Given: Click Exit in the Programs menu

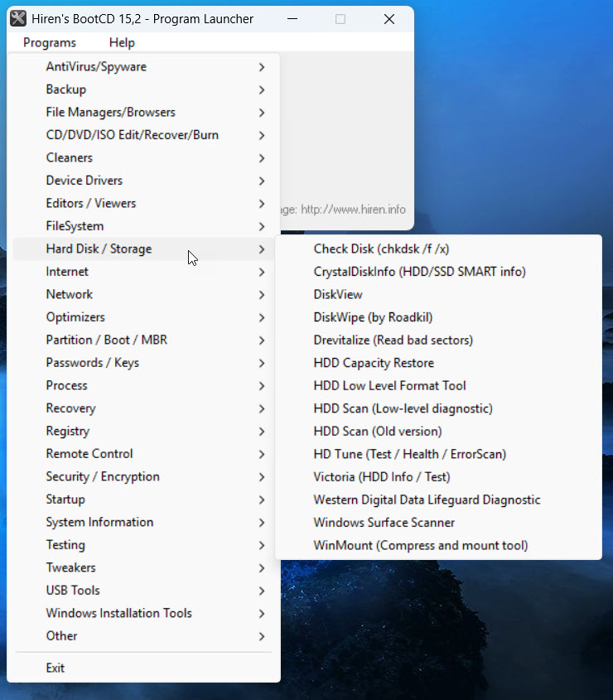Looking at the screenshot, I should coord(56,668).
